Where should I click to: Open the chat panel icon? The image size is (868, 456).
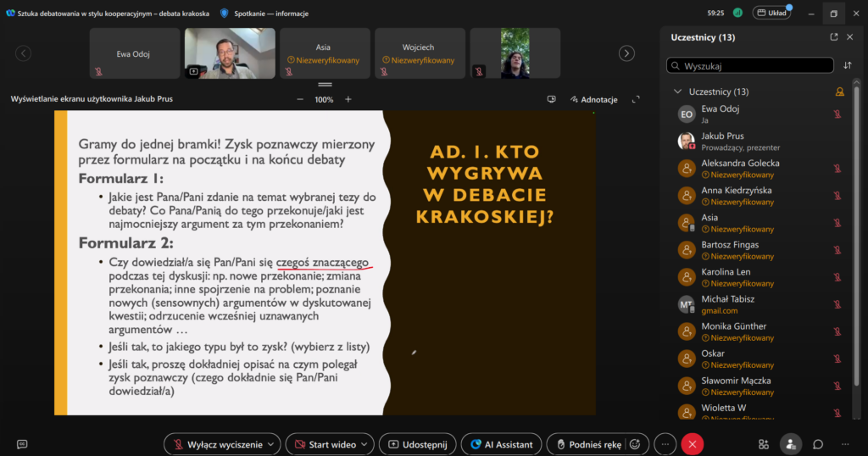pos(818,444)
